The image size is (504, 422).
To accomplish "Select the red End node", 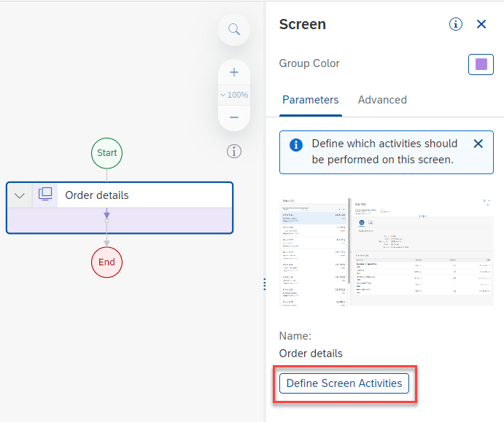I will (x=106, y=262).
